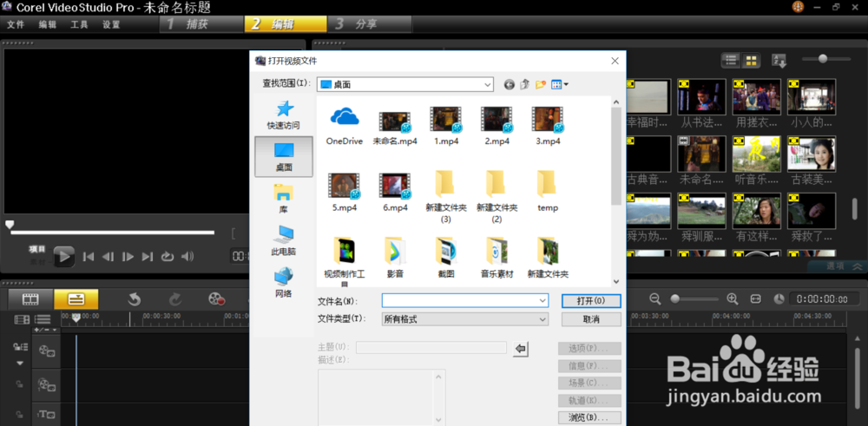868x426 pixels.
Task: Adjust the library thumbnail size slider
Action: pos(823,58)
